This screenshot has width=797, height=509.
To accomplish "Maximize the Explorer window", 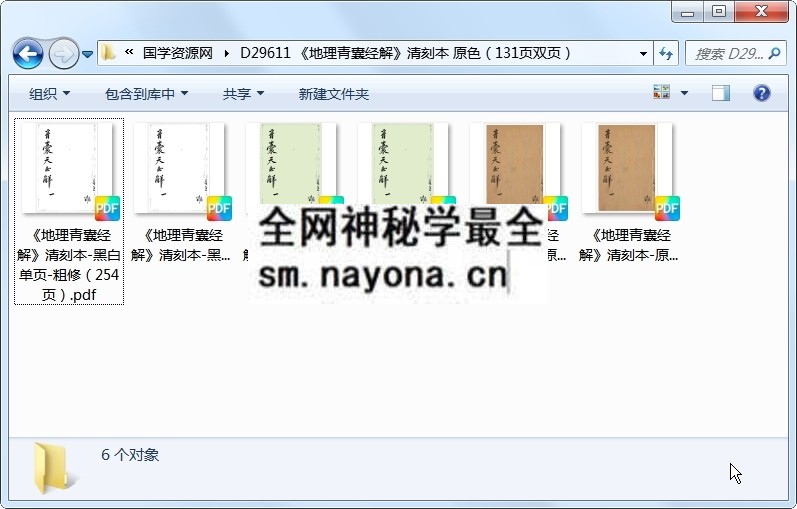I will pyautogui.click(x=719, y=12).
